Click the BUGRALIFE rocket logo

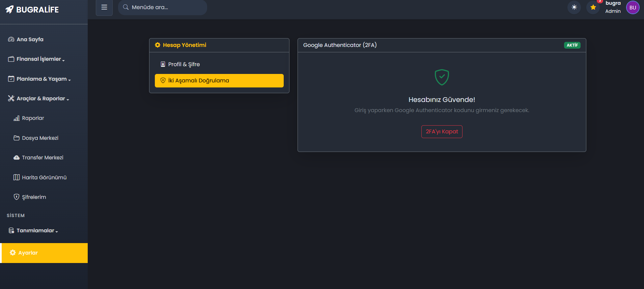pyautogui.click(x=9, y=9)
